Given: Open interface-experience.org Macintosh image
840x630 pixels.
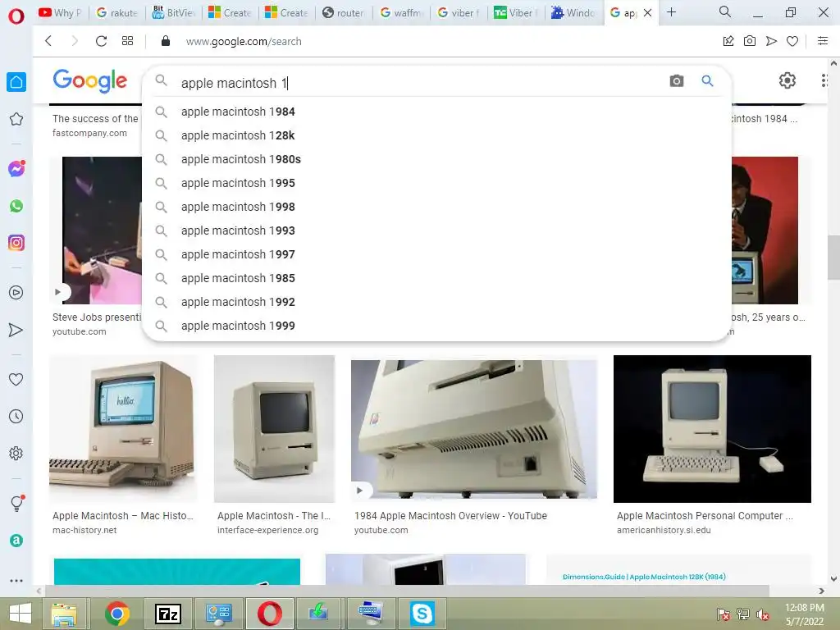Looking at the screenshot, I should [274, 428].
